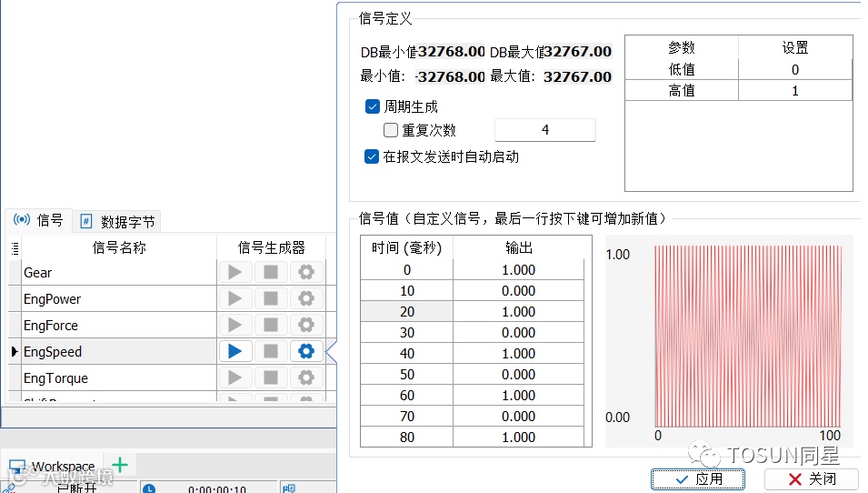Select time cell 60 in signal values
This screenshot has height=493, width=868.
point(407,396)
